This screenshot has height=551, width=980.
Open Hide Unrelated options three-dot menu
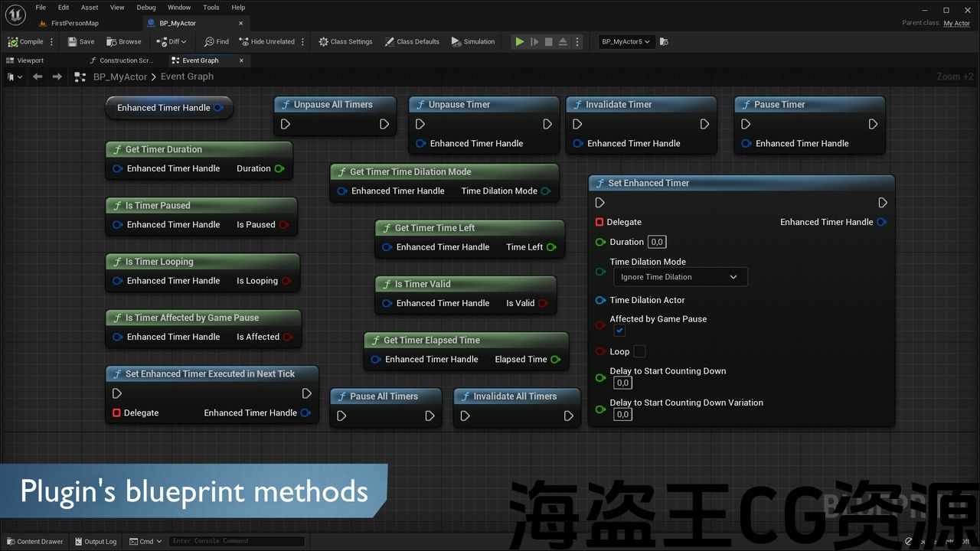coord(303,42)
